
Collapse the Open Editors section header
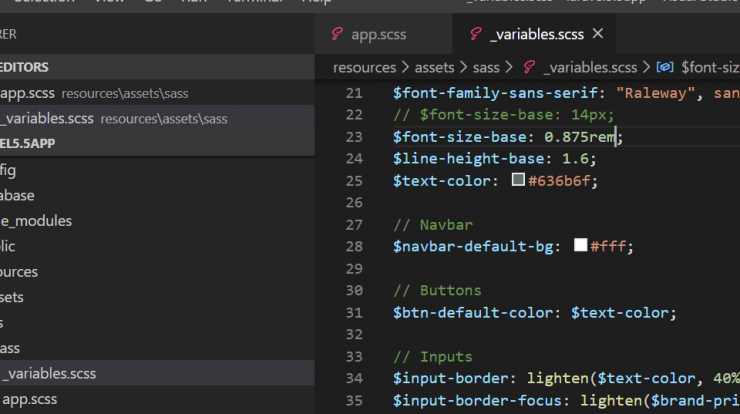tap(157, 67)
